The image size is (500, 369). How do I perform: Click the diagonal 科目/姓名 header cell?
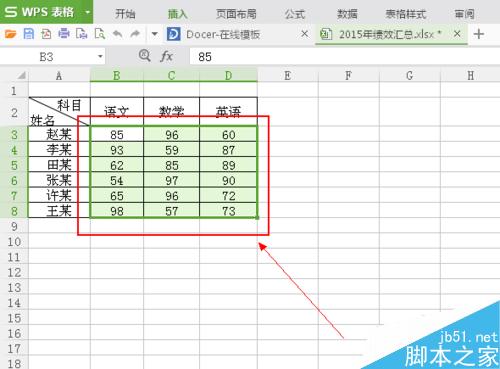pos(59,112)
